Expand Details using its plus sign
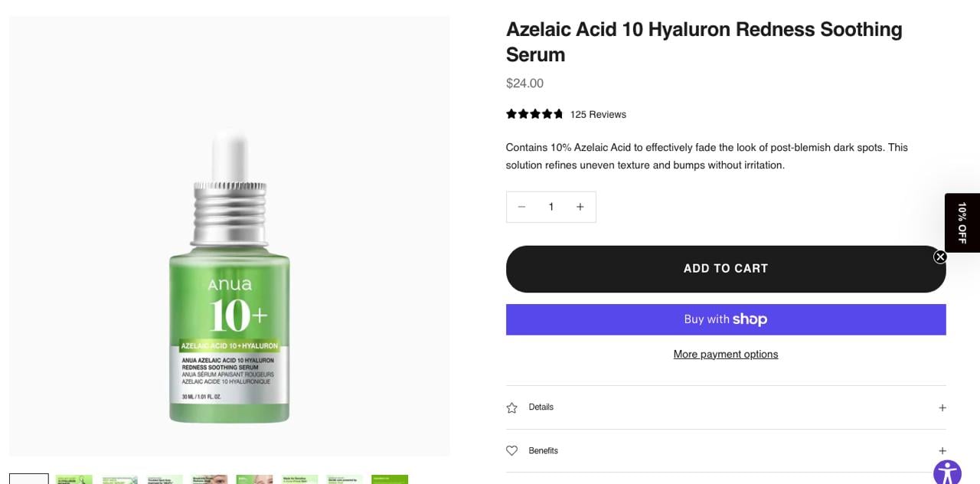The height and width of the screenshot is (484, 980). coord(942,408)
